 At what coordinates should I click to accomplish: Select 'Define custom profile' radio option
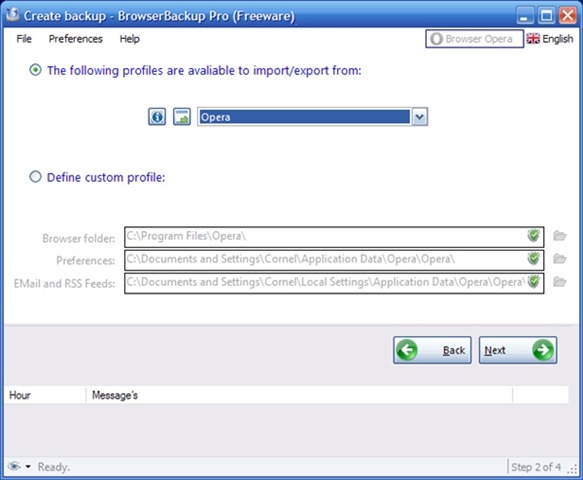[x=35, y=177]
